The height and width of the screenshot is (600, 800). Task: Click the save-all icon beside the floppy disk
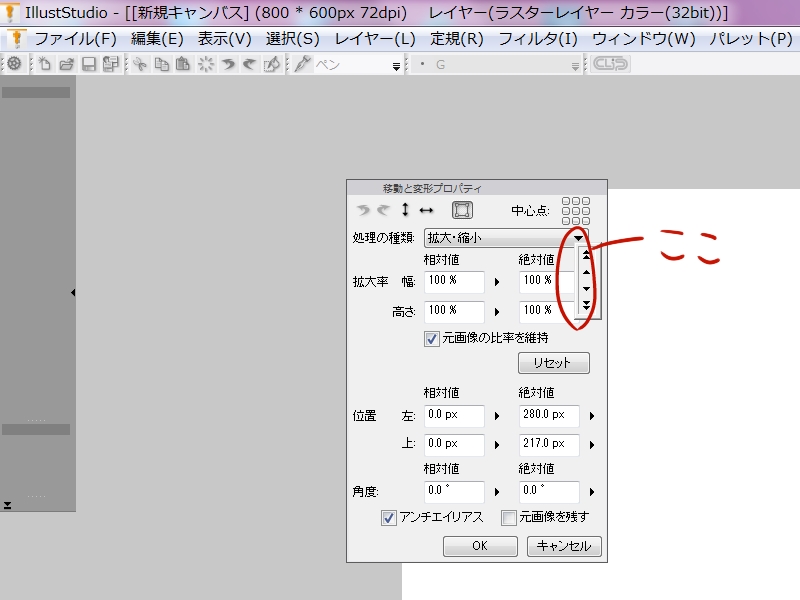(x=110, y=64)
